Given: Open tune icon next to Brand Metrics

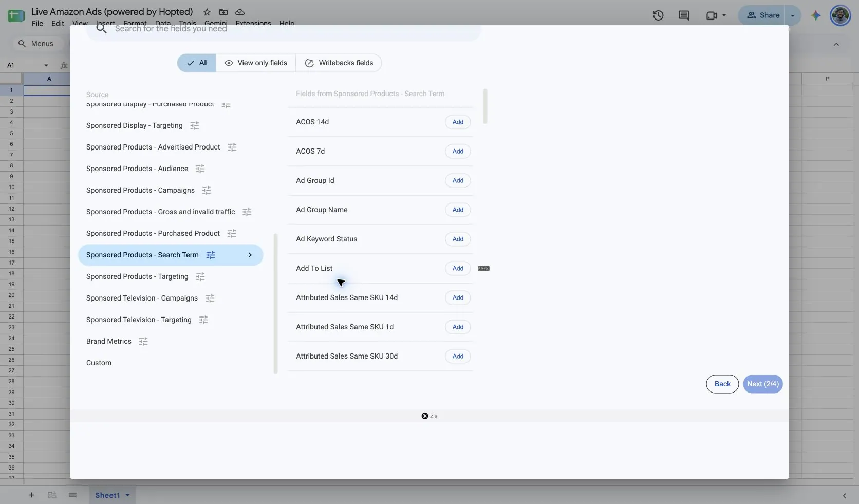Looking at the screenshot, I should click(143, 341).
